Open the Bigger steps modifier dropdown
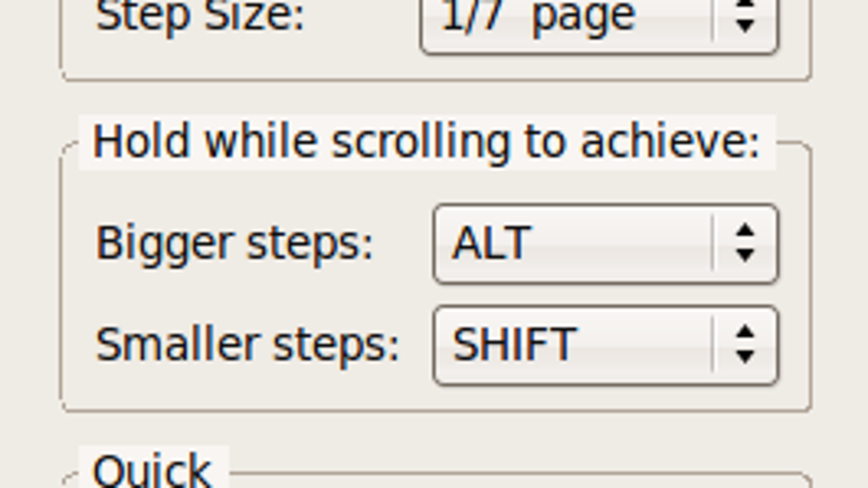Screen dimensions: 868x488 (606, 244)
